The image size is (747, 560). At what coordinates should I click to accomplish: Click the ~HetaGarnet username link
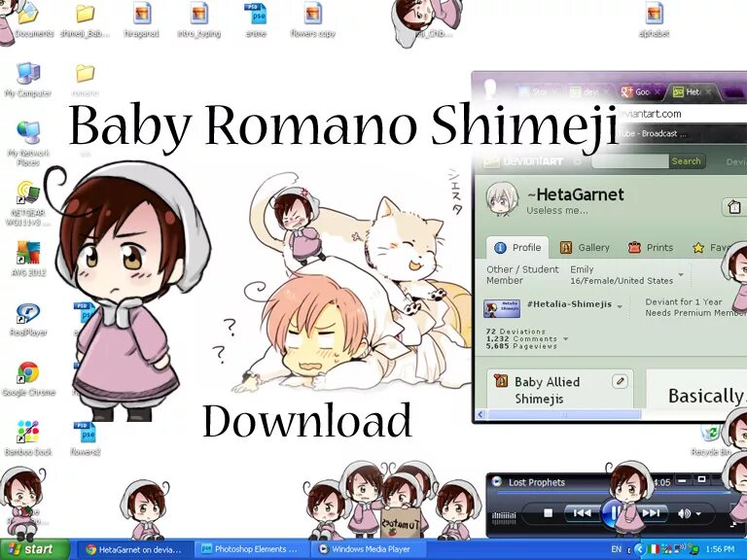tap(576, 194)
